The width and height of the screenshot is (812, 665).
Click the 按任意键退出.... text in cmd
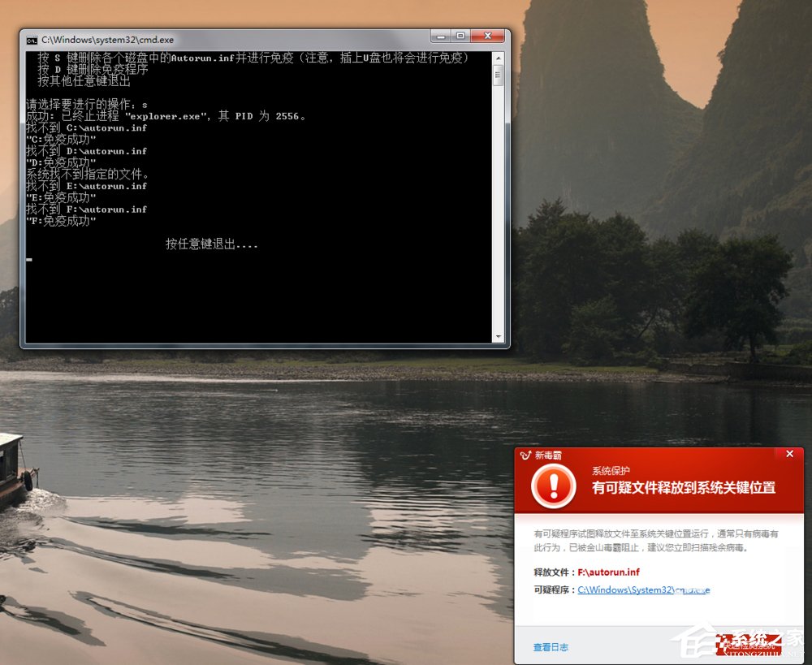(212, 244)
